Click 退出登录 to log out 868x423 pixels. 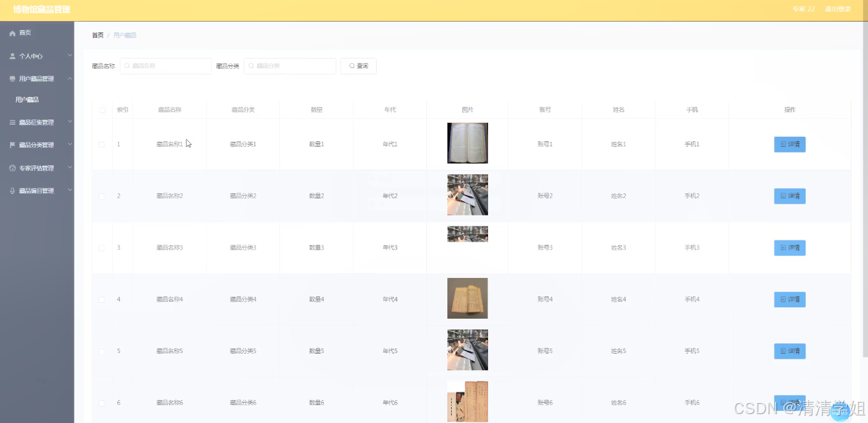[x=837, y=9]
